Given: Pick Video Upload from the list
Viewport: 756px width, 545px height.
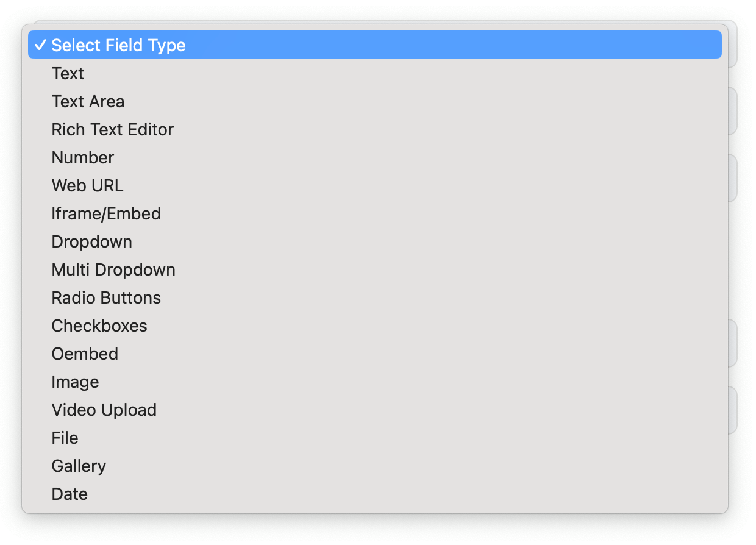Looking at the screenshot, I should (x=104, y=410).
